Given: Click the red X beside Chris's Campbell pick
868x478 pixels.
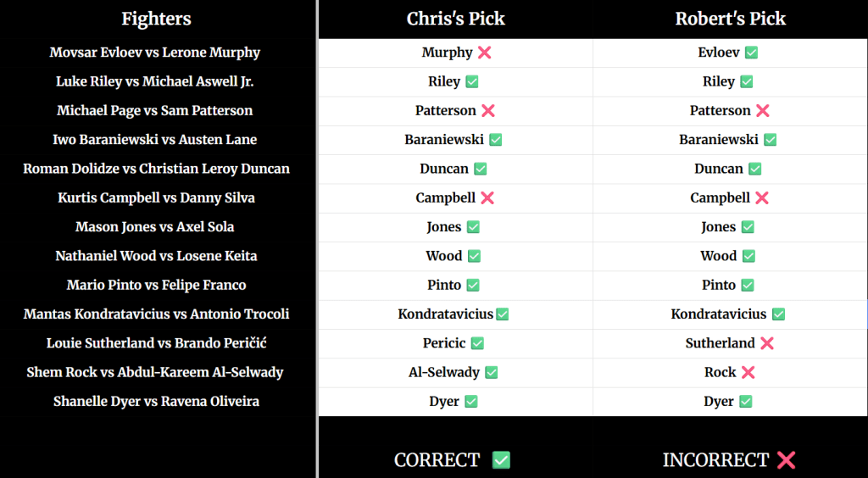Looking at the screenshot, I should pyautogui.click(x=487, y=197).
